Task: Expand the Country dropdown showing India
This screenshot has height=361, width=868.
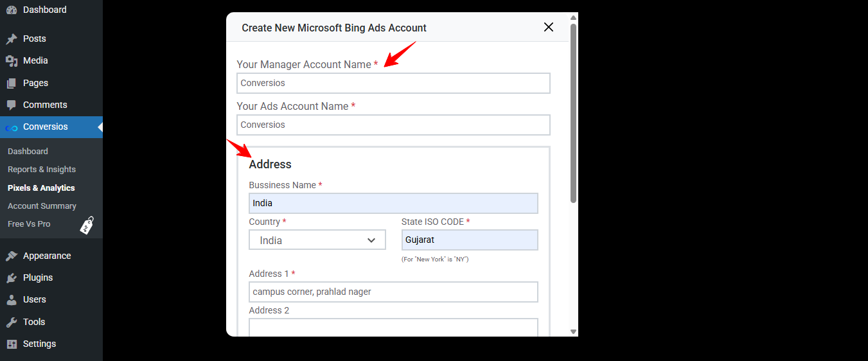Action: [x=317, y=240]
